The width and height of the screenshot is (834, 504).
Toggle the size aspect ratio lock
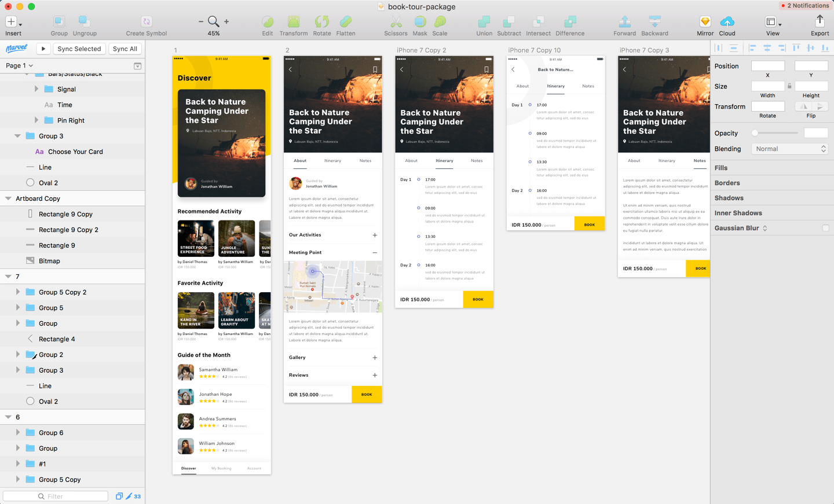(789, 86)
